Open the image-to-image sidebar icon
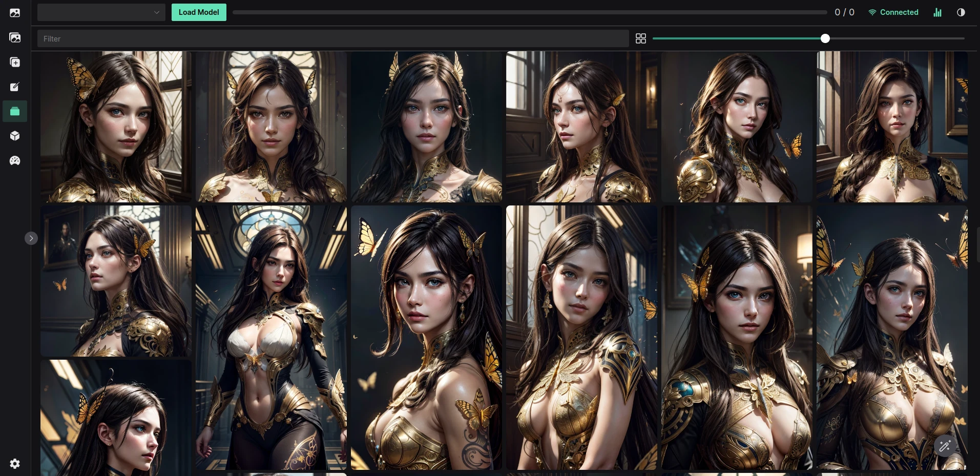980x476 pixels. (x=15, y=37)
